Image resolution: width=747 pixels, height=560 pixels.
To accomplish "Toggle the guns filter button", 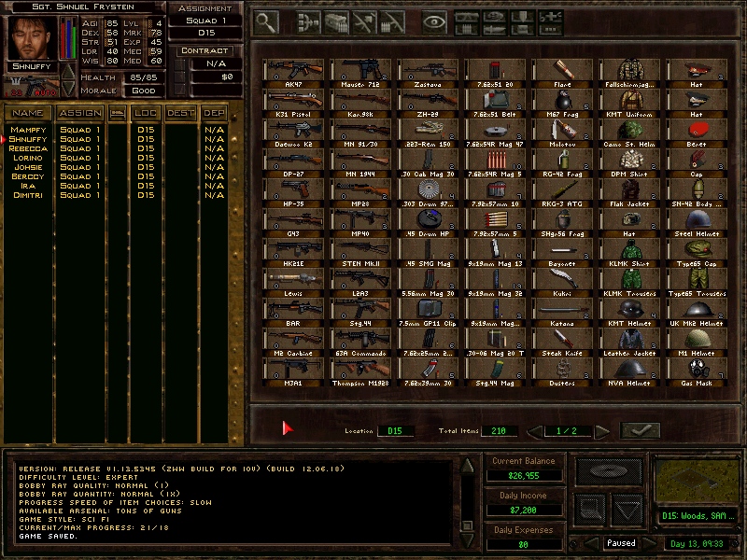I will (x=467, y=17).
